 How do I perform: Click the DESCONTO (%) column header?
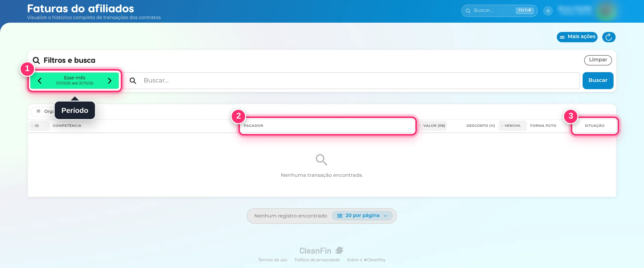click(480, 125)
